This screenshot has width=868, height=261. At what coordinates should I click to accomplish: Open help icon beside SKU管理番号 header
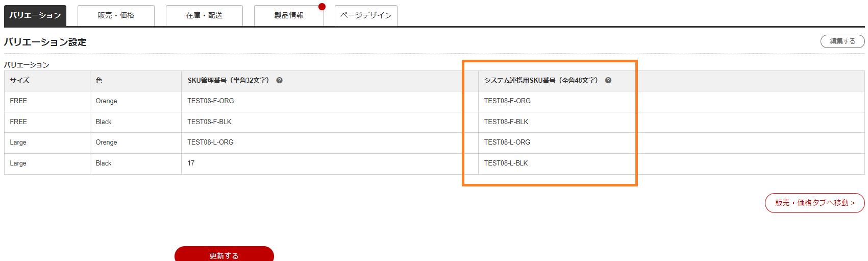point(279,80)
